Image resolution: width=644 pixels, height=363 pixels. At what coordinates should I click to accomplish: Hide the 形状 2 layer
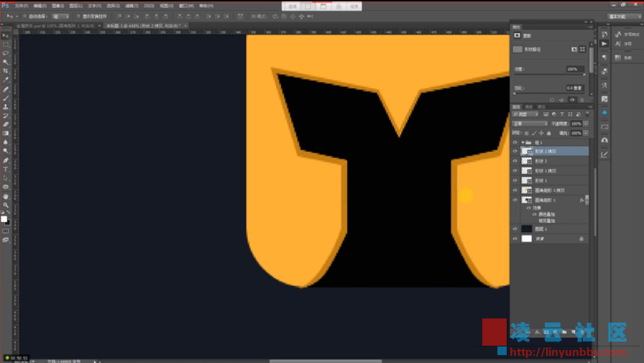coord(515,161)
